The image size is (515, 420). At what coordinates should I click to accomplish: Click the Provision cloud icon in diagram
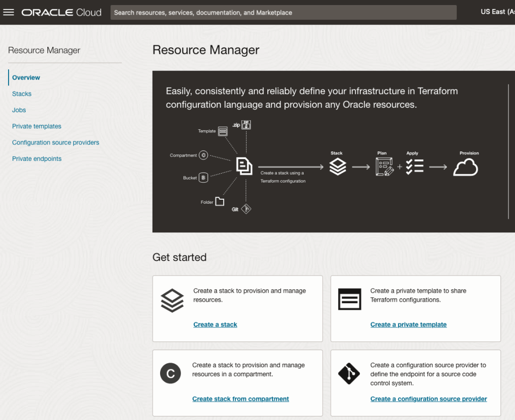[465, 167]
